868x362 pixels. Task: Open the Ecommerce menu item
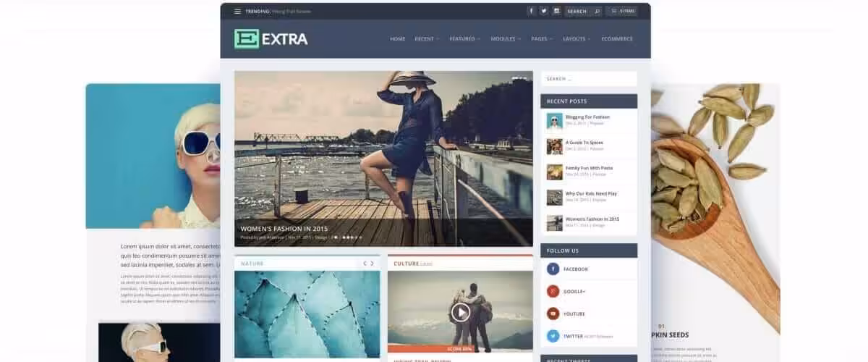pyautogui.click(x=617, y=38)
